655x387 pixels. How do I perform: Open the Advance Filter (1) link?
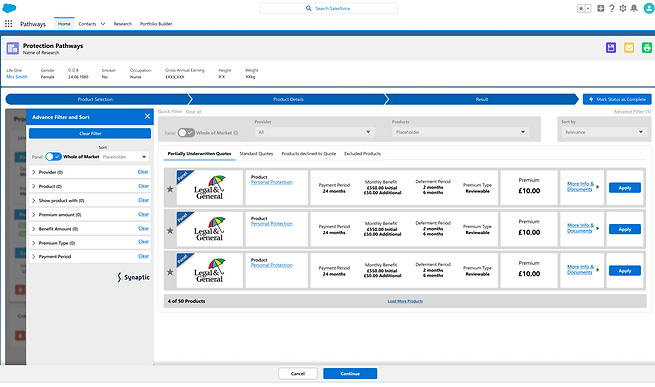point(632,112)
